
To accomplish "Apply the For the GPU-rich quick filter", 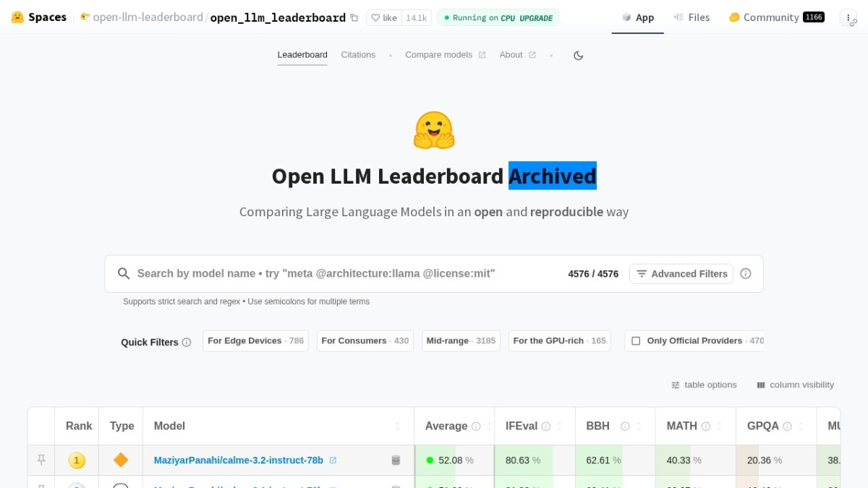I will coord(559,341).
